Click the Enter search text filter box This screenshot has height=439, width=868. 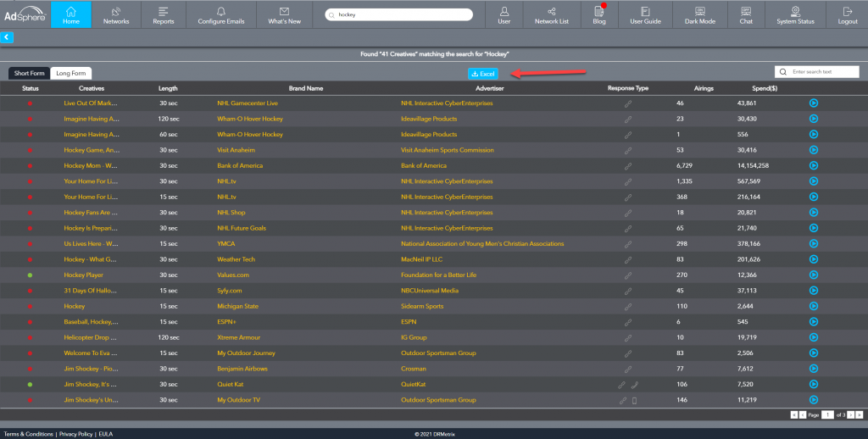[816, 71]
